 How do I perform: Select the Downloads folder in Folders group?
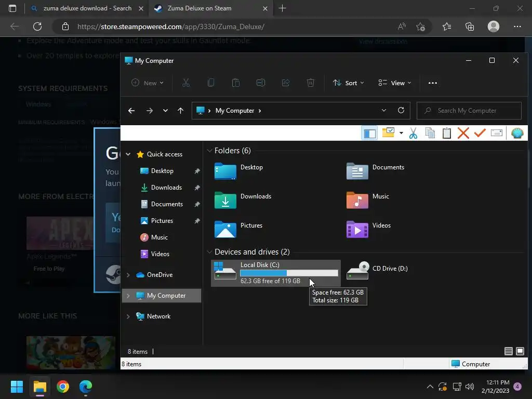pyautogui.click(x=243, y=200)
